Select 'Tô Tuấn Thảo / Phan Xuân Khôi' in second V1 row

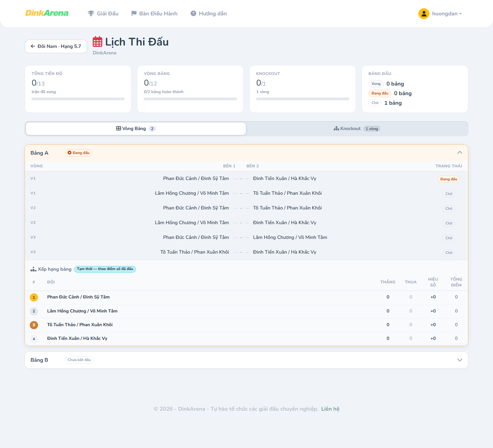287,193
